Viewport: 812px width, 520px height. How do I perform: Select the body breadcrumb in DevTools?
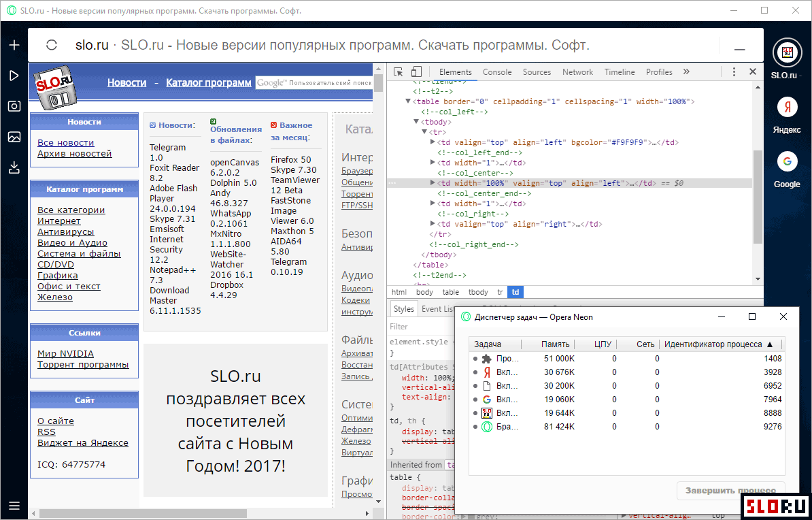(x=424, y=293)
